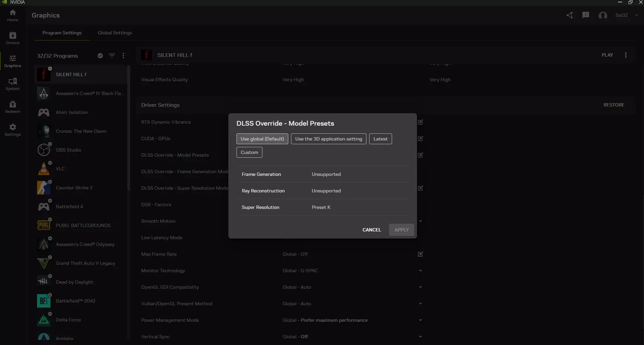Select Battlefield 4 in the program list
644x345 pixels.
point(81,207)
